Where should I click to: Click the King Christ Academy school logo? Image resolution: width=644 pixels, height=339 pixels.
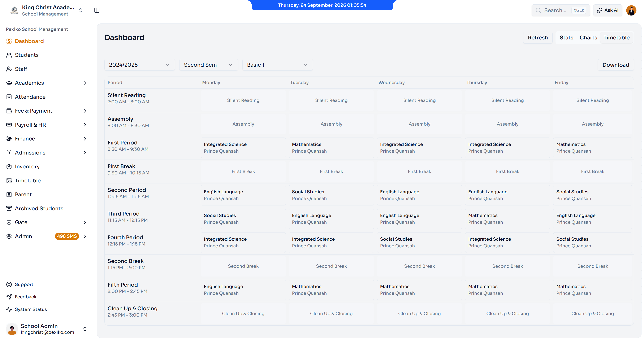[x=14, y=10]
